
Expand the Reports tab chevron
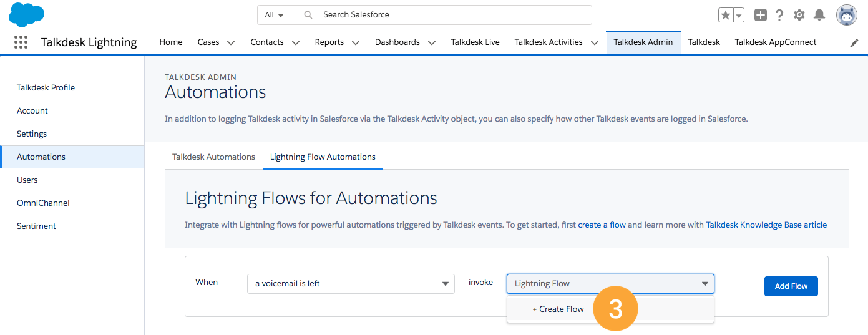356,43
